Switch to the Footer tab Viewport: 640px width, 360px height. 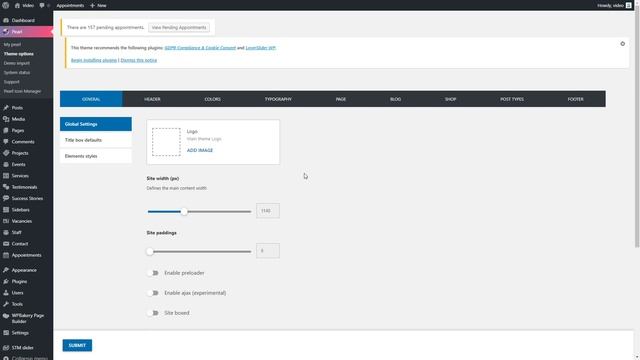pos(576,99)
